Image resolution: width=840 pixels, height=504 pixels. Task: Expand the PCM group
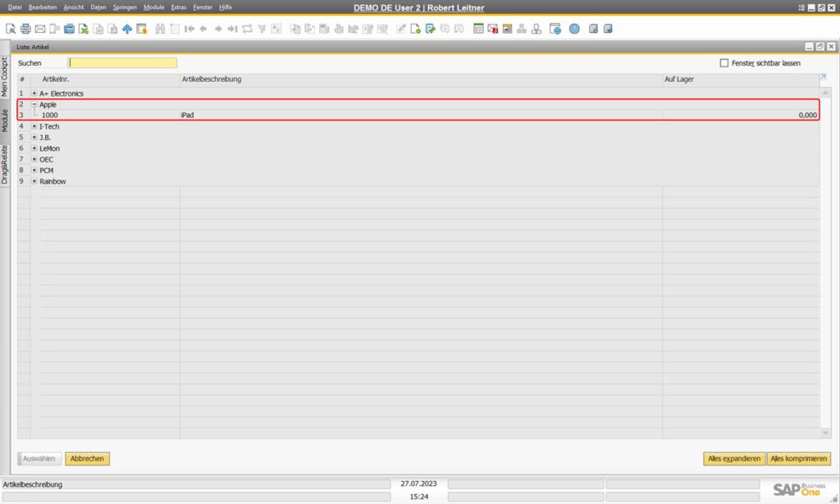coord(34,170)
